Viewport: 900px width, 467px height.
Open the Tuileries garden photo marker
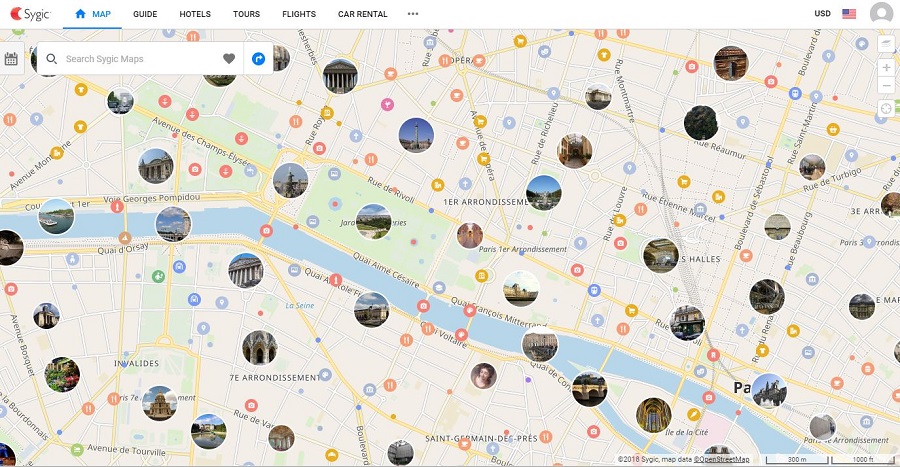click(x=374, y=221)
